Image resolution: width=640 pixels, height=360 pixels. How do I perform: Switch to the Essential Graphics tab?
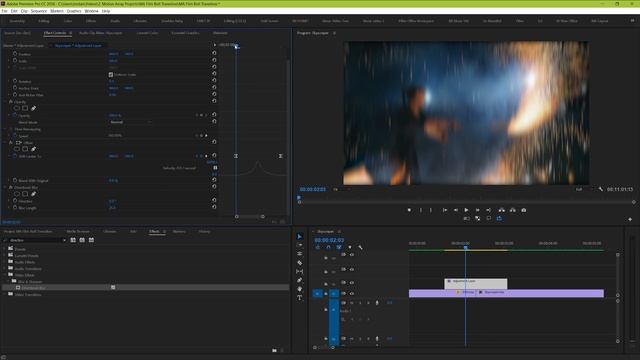(x=185, y=33)
